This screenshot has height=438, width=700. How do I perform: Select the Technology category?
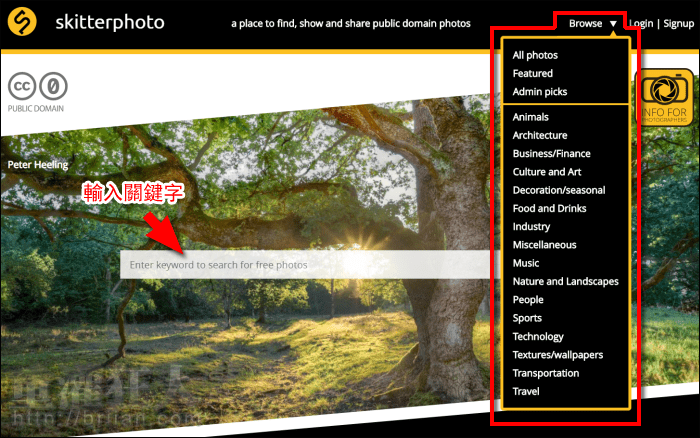(x=538, y=337)
